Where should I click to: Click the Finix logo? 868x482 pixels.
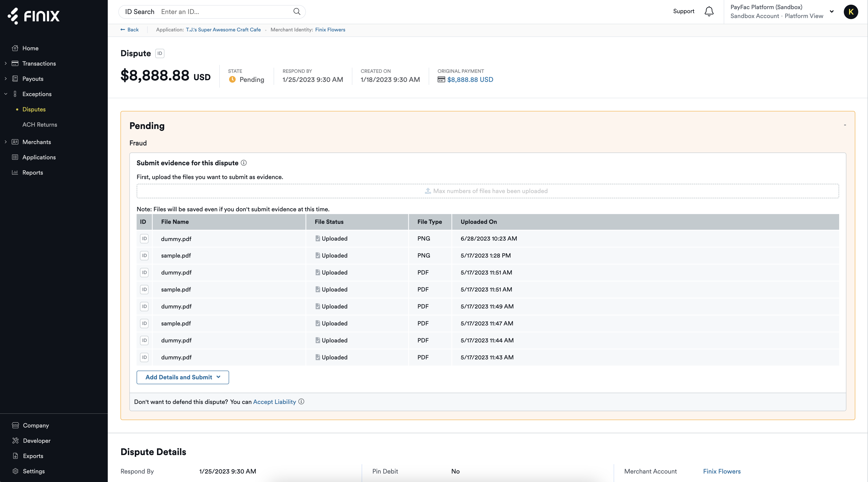coord(34,16)
